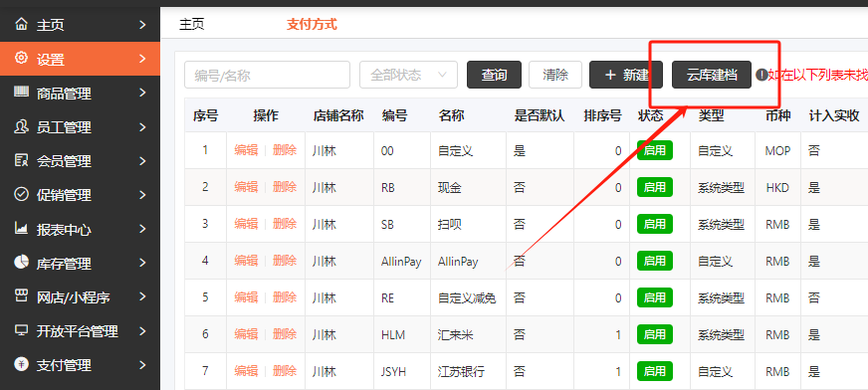Viewport: 868px width, 390px height.
Task: Click the code cell JSYH
Action: [393, 372]
